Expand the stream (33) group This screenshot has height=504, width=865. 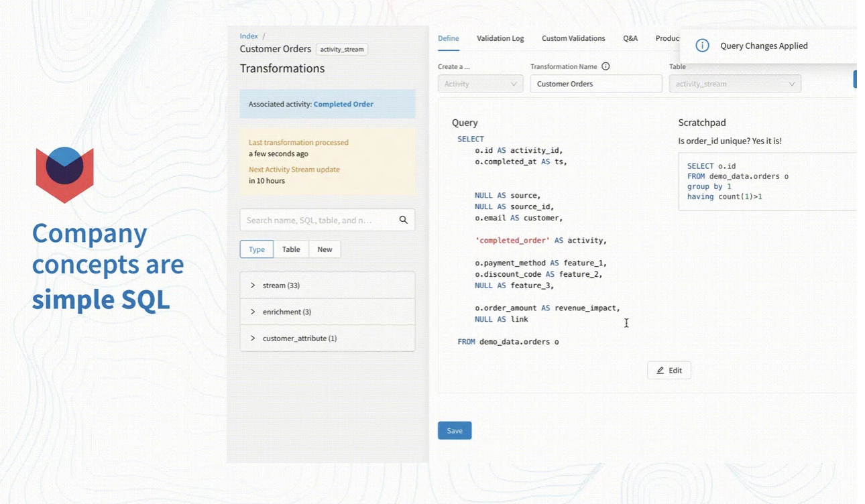253,286
